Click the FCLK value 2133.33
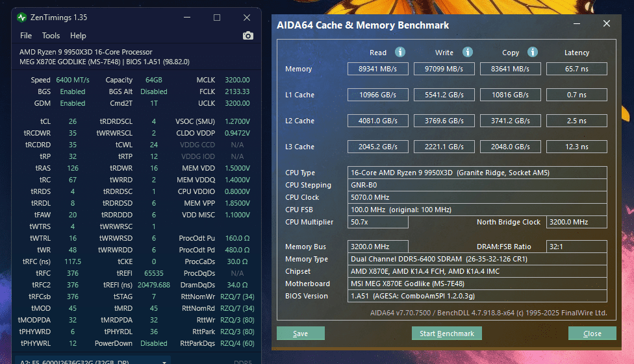 (237, 91)
